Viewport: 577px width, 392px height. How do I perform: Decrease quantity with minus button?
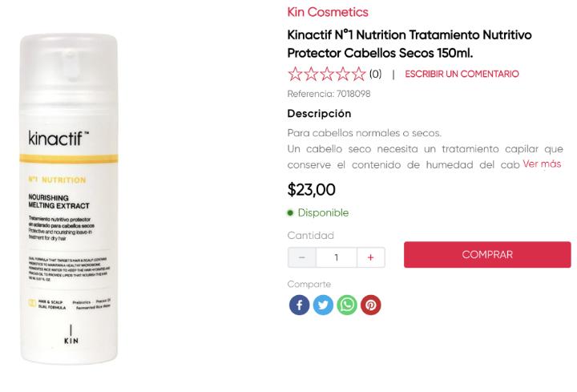[302, 257]
